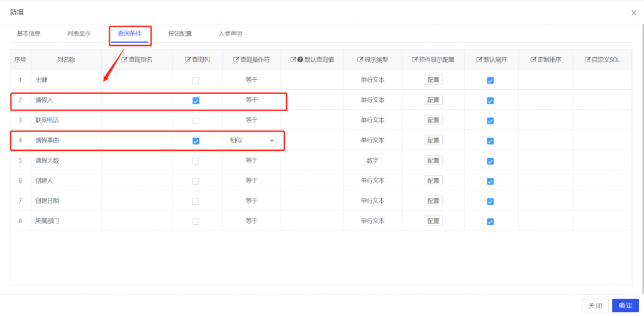This screenshot has width=644, height=316.
Task: Open 相似 operator dropdown for 请假事由
Action: pos(252,141)
